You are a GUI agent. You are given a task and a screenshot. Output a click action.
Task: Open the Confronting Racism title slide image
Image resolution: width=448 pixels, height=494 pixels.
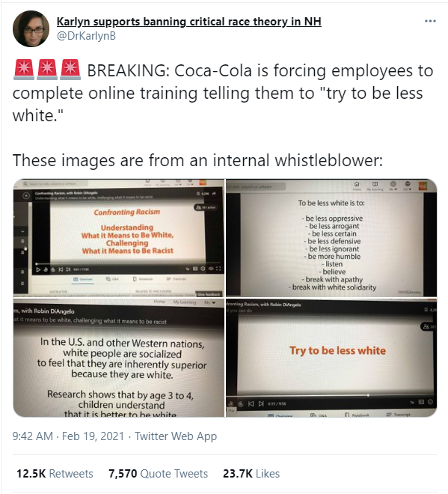click(x=119, y=238)
